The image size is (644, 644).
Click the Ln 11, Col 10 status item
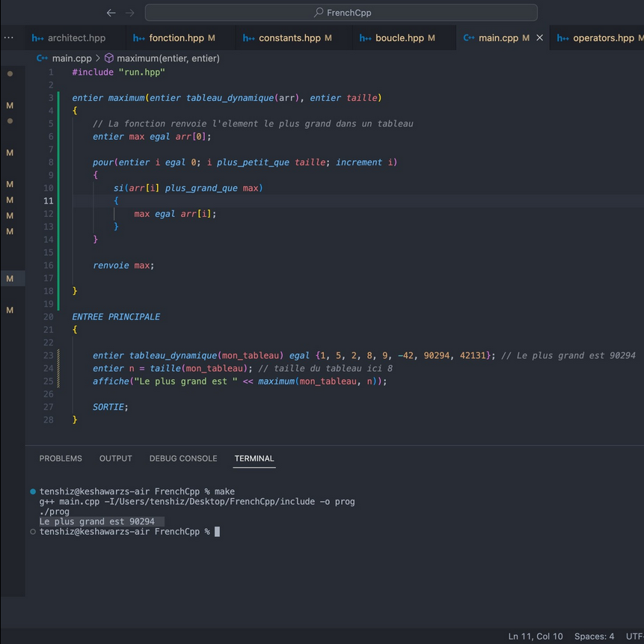pos(536,637)
